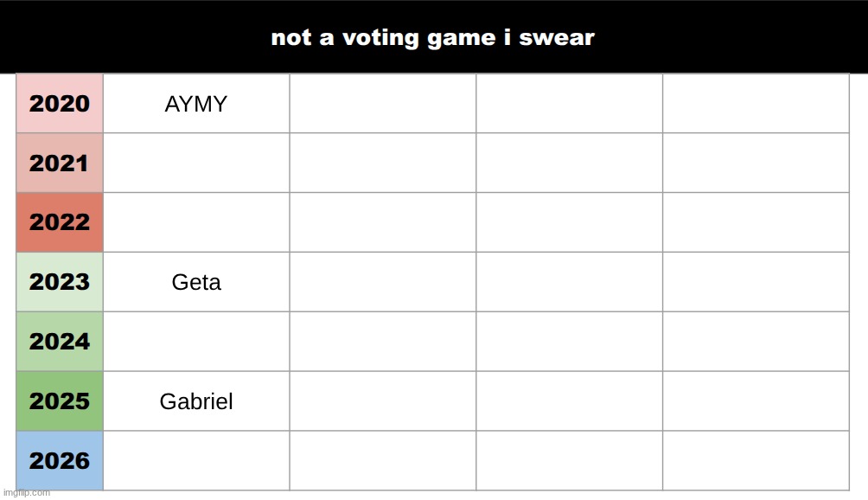Select the Geta name cell
This screenshot has width=868, height=500.
click(x=196, y=282)
